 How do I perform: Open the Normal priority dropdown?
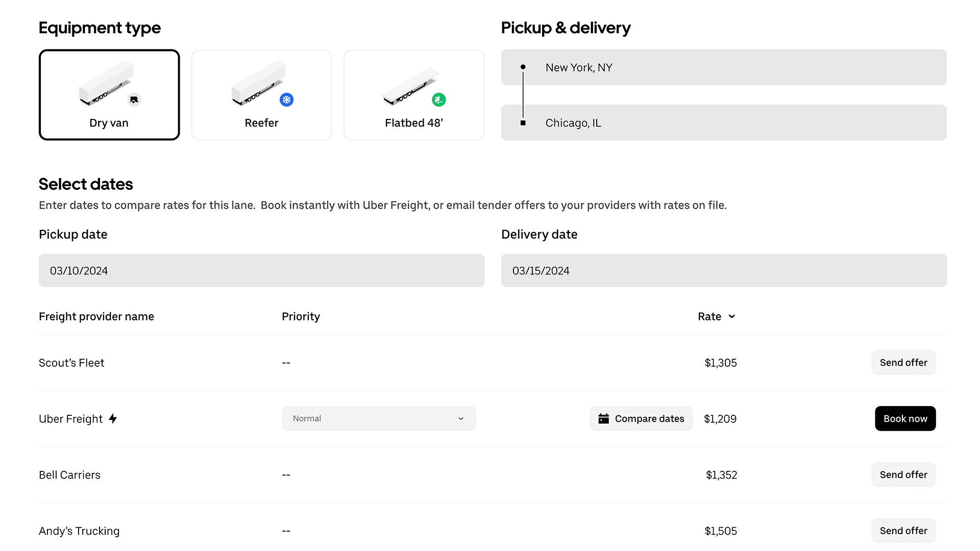(x=378, y=418)
